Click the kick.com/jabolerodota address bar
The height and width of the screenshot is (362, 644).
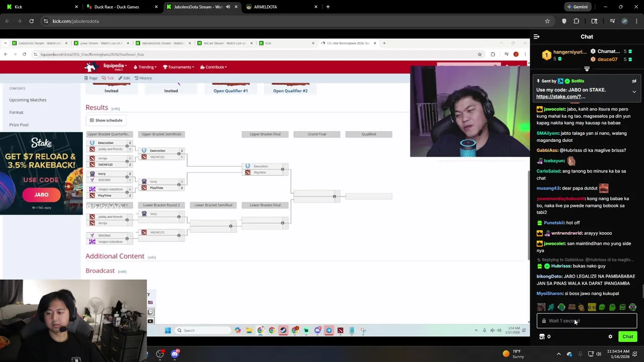292,21
